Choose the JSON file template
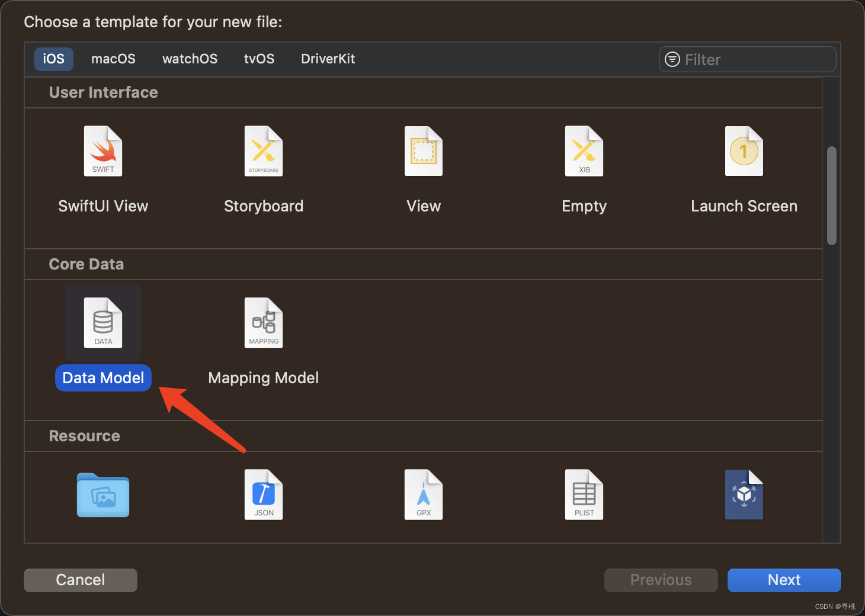 click(264, 495)
